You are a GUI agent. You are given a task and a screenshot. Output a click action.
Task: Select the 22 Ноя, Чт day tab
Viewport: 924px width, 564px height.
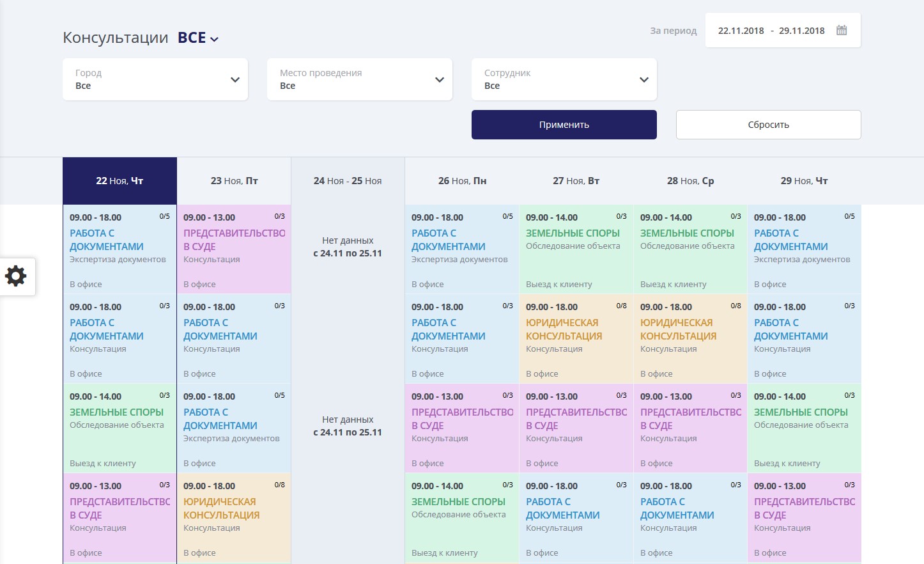(x=119, y=181)
